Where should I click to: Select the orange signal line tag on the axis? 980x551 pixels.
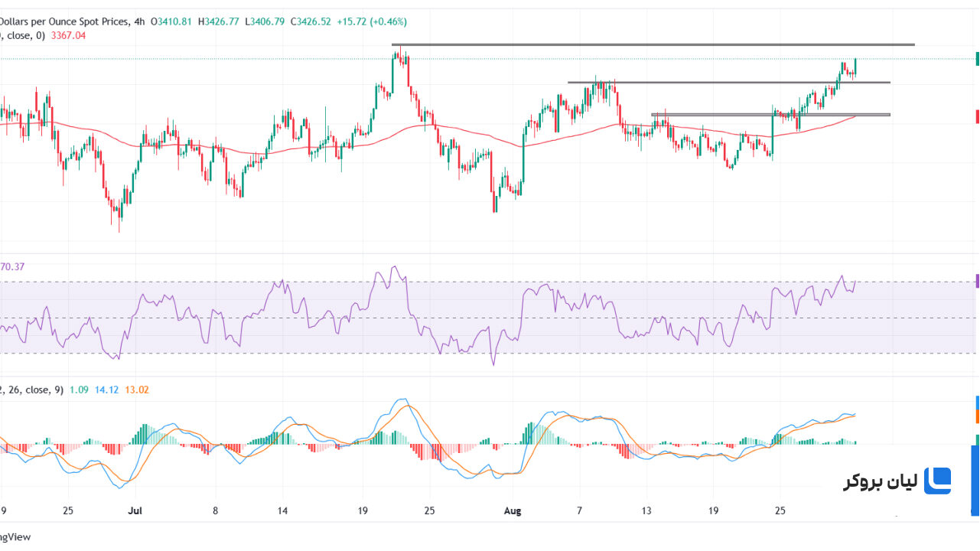point(977,416)
